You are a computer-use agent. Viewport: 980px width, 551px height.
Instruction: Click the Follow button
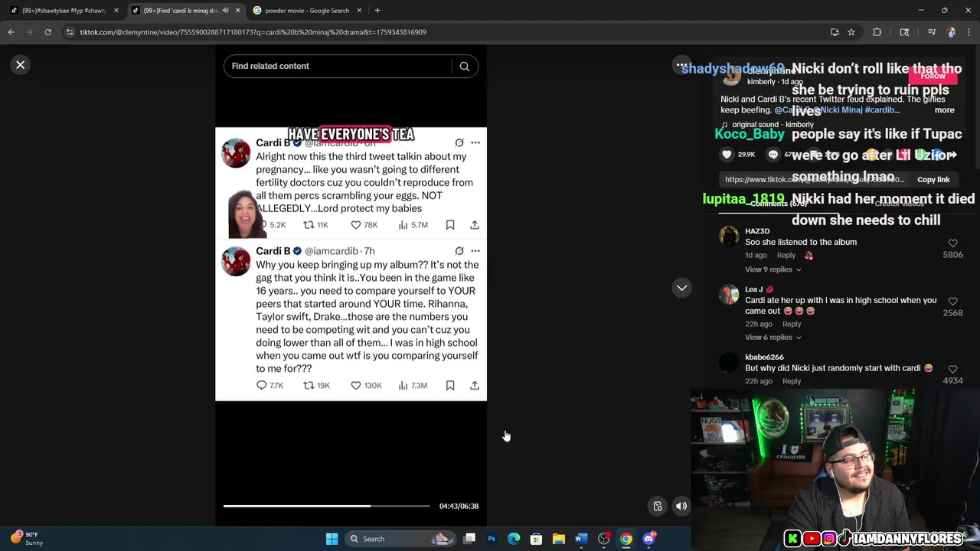coord(933,76)
